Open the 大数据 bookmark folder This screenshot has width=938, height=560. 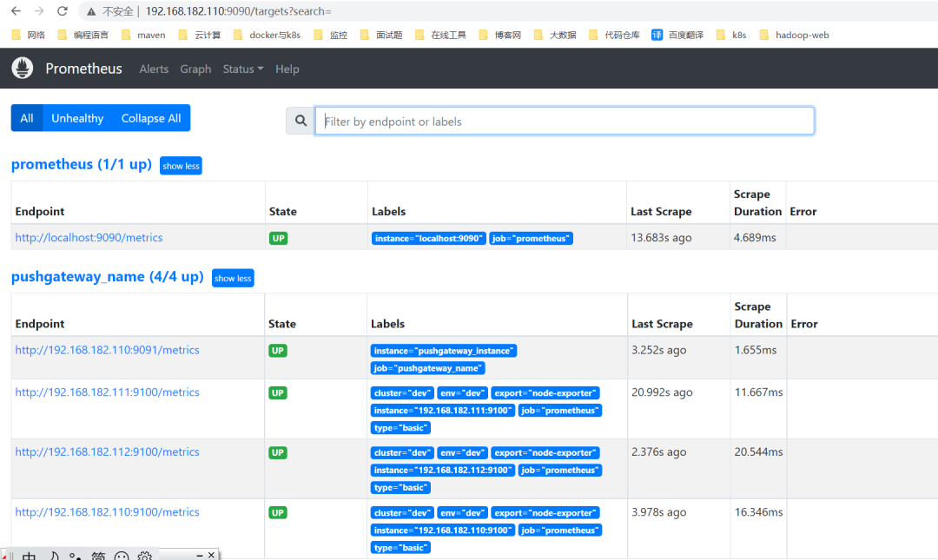pyautogui.click(x=554, y=35)
